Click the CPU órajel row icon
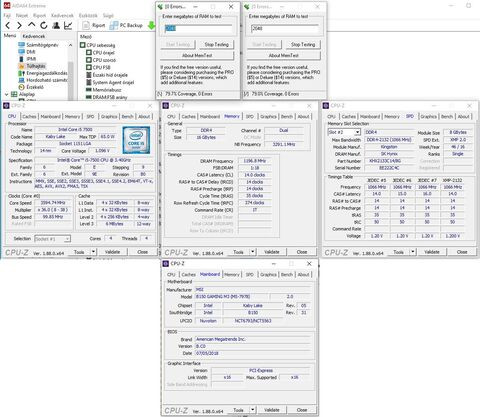The height and width of the screenshot is (417, 480). tap(89, 52)
